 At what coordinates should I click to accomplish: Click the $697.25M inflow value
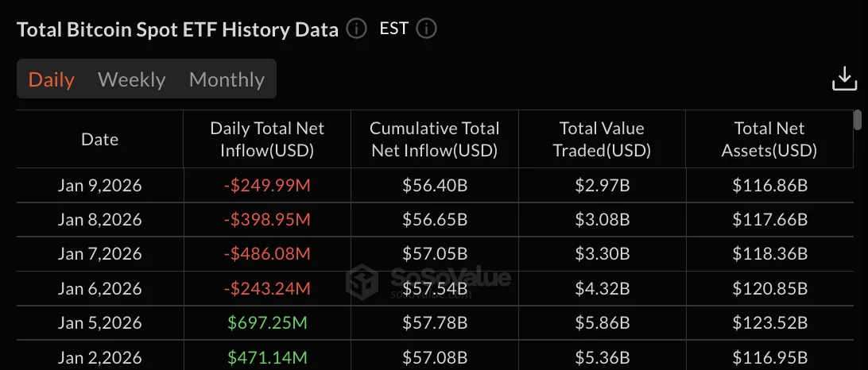267,323
